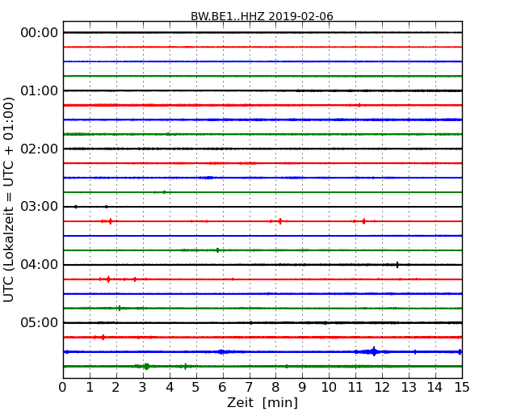The image size is (525, 420).
Task: Pick the green spike near minute 4.5 on bottom trace
Action: (x=186, y=367)
